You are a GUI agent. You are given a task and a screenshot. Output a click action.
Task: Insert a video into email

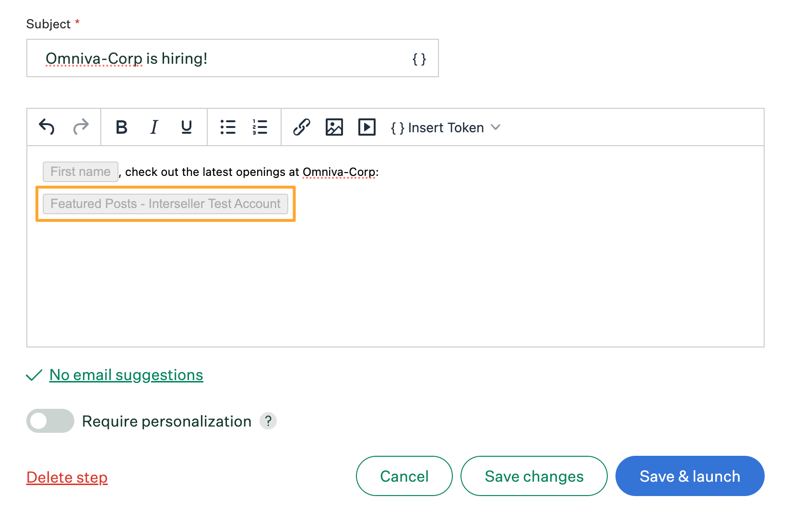point(367,127)
